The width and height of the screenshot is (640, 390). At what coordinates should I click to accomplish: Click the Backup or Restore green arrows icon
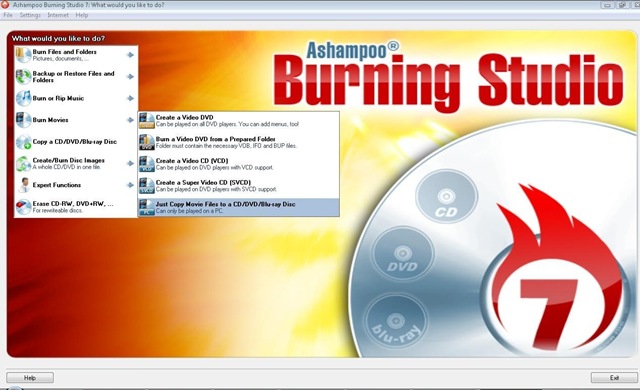pyautogui.click(x=23, y=77)
